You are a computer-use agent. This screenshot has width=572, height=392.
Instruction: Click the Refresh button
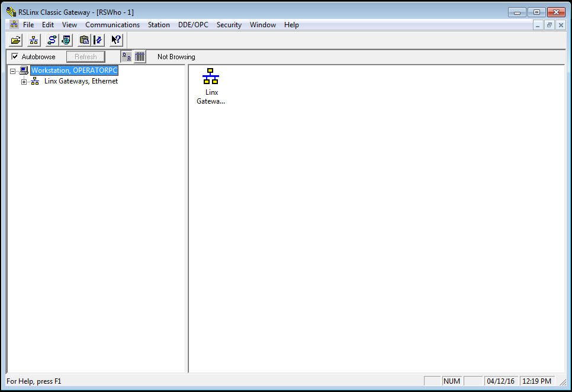coord(86,57)
